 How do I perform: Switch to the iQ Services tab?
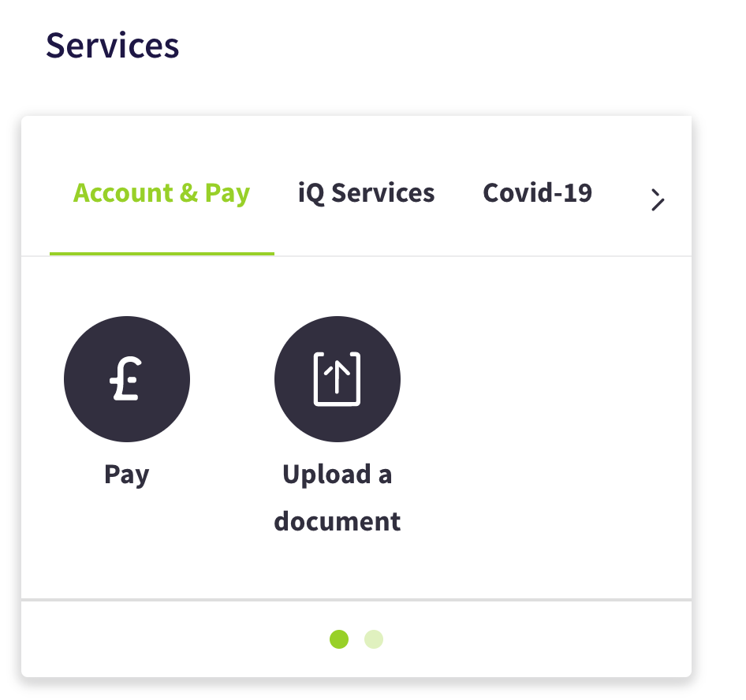point(366,193)
